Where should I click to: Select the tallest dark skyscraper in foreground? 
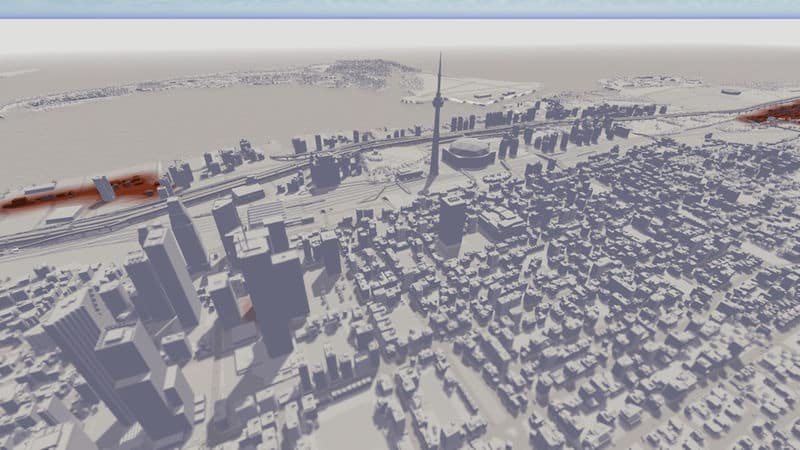point(271,290)
